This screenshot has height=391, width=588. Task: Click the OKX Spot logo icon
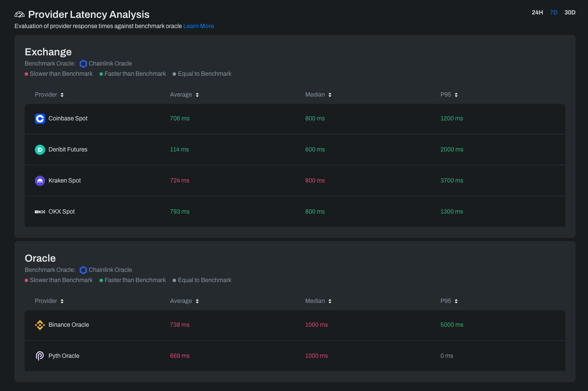pos(40,212)
